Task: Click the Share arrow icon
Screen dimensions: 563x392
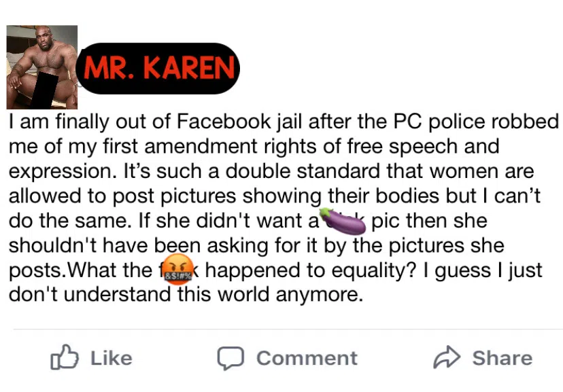Action: point(447,358)
